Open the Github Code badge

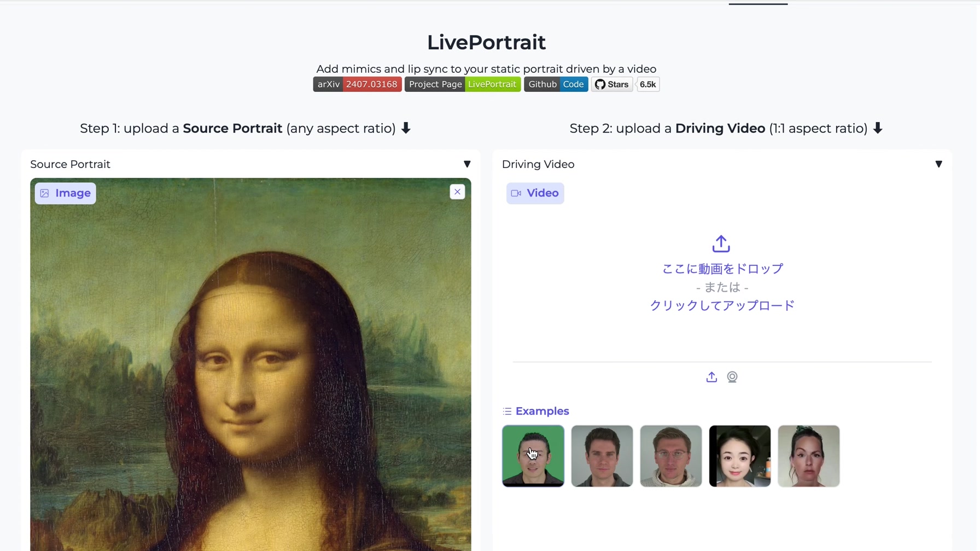click(x=556, y=84)
